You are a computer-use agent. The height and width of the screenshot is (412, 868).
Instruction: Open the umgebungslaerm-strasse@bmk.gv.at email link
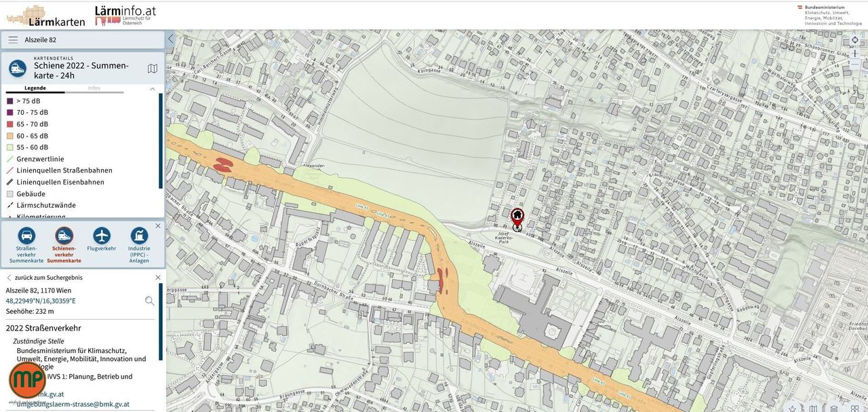pos(73,405)
